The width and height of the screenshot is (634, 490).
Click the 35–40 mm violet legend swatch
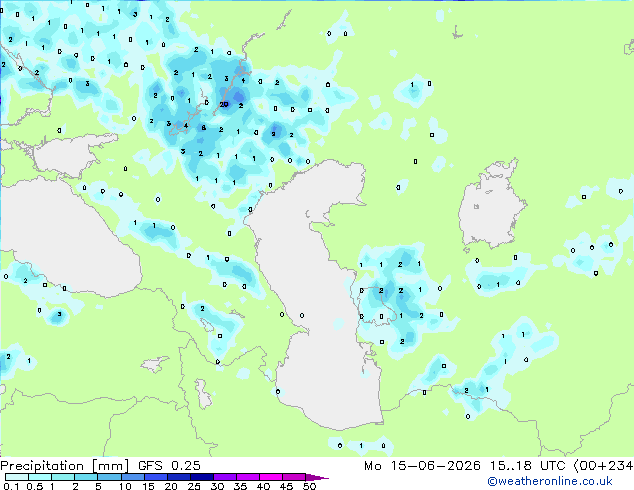pyautogui.click(x=248, y=477)
